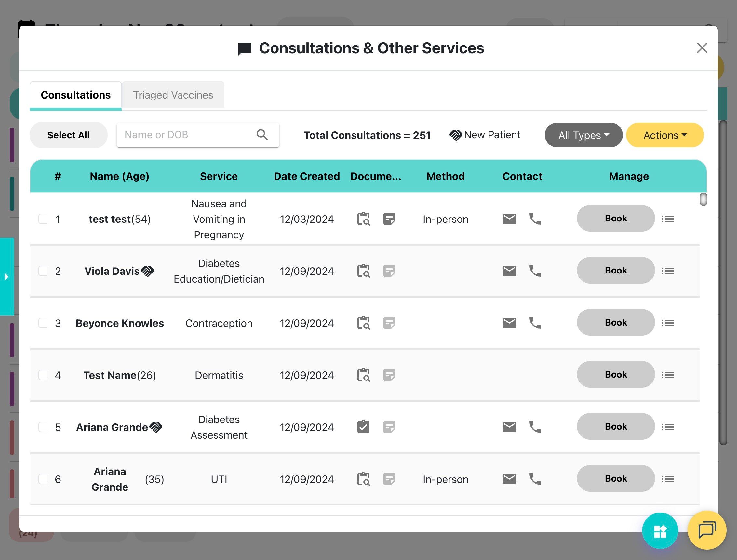Expand the teal left side panel arrow

coord(7,277)
